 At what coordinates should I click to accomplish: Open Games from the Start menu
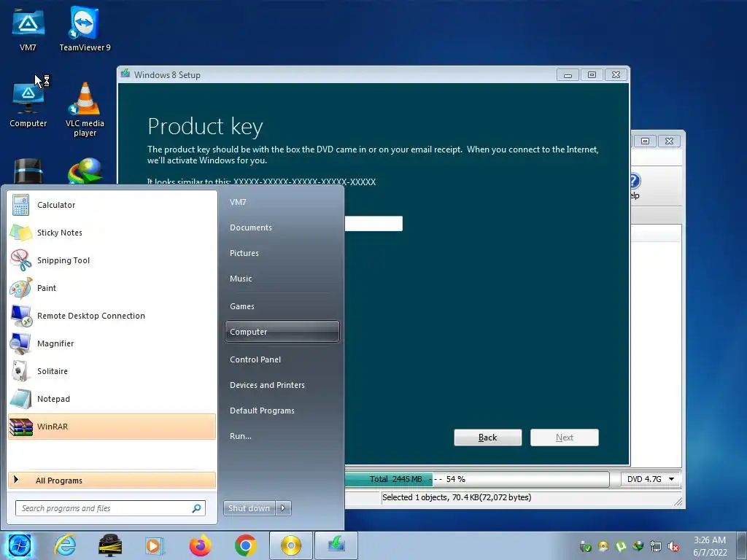coord(282,306)
